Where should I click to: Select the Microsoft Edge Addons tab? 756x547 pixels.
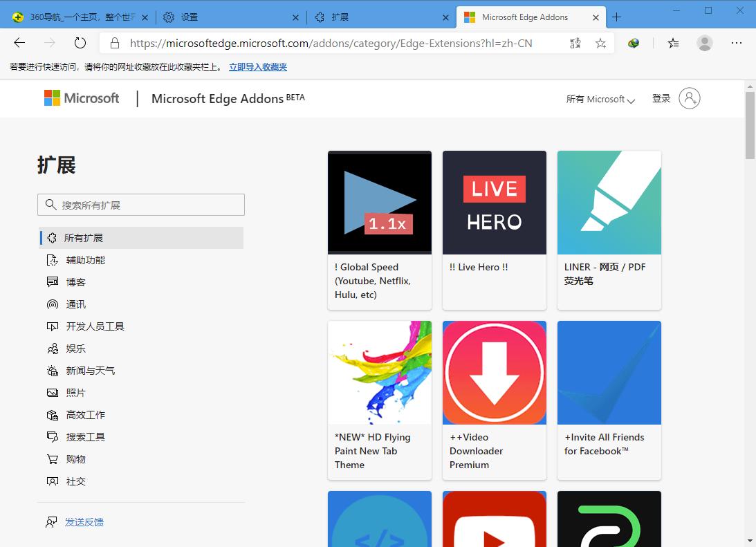(531, 17)
